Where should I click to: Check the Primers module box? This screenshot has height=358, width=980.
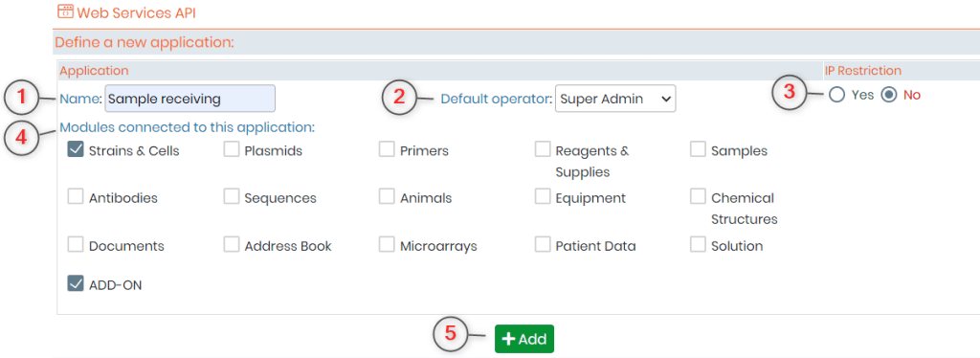coord(387,150)
